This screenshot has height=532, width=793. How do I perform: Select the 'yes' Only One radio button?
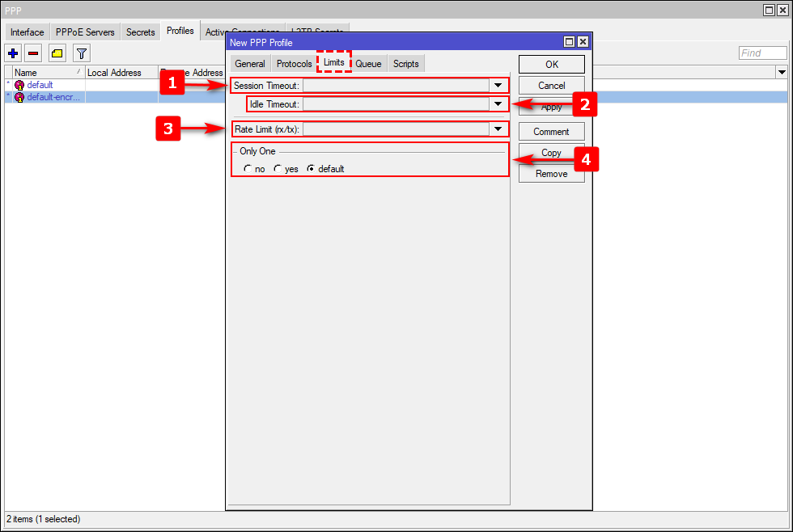click(278, 169)
